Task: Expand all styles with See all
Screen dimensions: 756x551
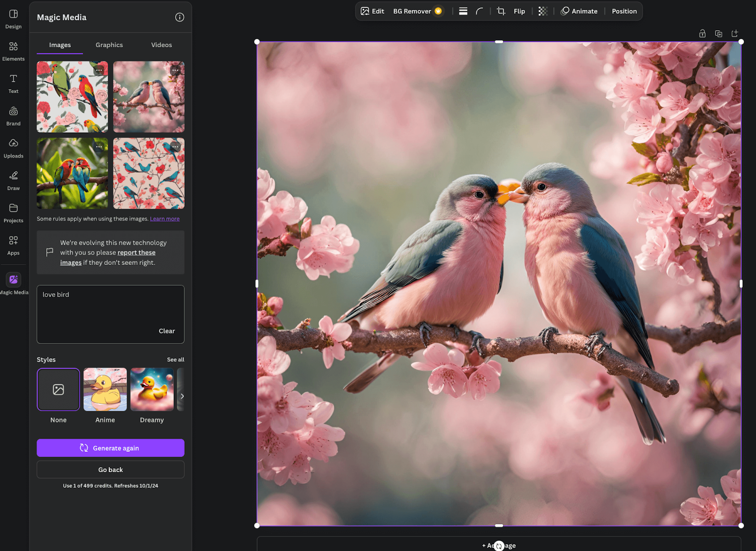Action: (x=175, y=359)
